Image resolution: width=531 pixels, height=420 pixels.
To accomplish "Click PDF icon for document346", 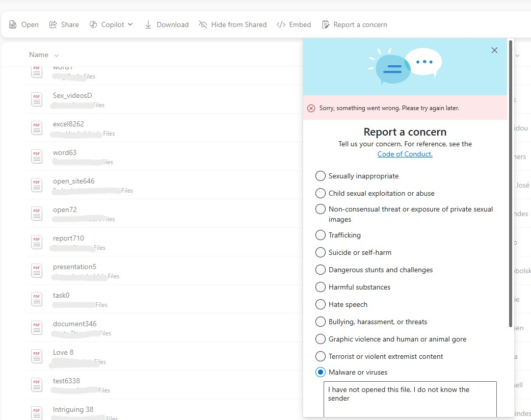I will [x=37, y=328].
